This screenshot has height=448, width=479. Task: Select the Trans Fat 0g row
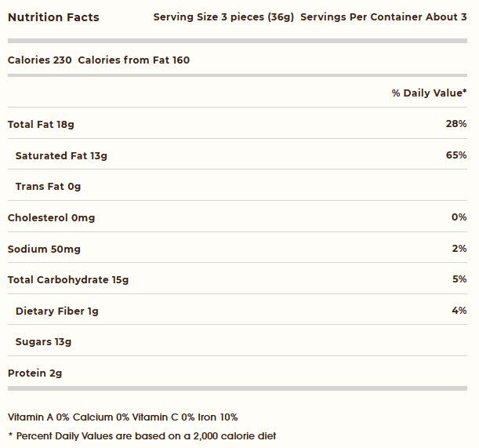238,185
